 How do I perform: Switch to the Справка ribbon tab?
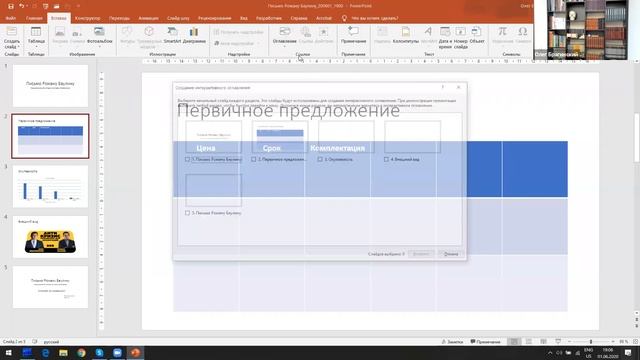[x=299, y=18]
